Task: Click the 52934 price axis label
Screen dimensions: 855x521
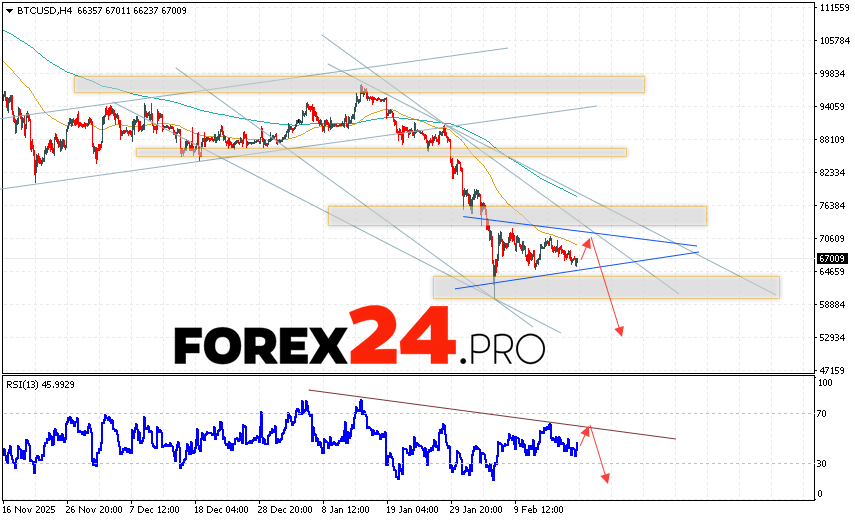Action: (x=832, y=338)
